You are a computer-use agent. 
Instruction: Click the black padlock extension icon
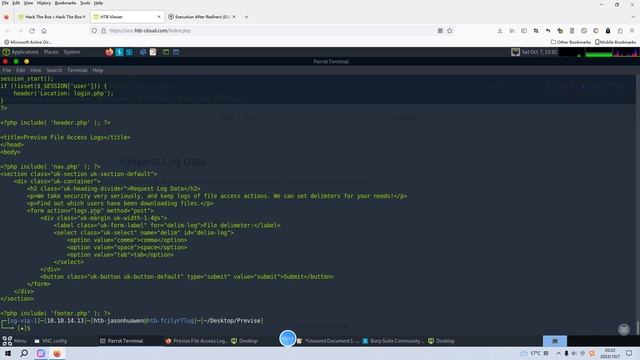pyautogui.click(x=608, y=31)
